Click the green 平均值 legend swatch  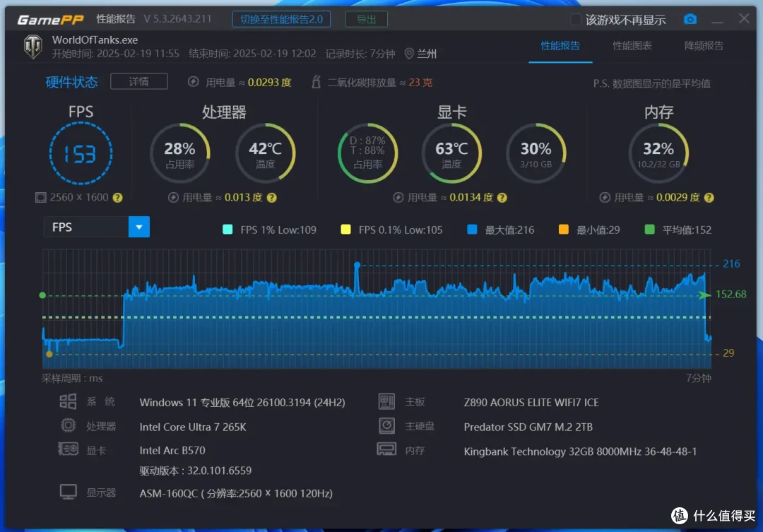tap(650, 229)
